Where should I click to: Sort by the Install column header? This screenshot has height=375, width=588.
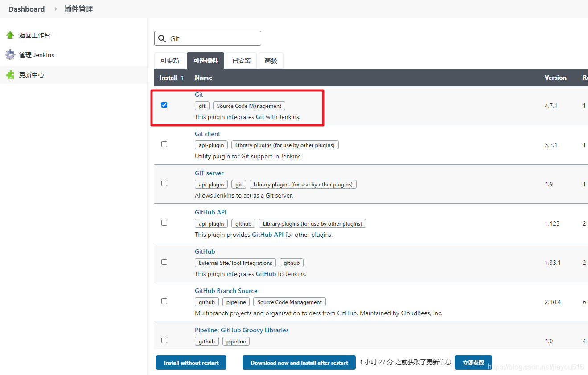pyautogui.click(x=172, y=78)
